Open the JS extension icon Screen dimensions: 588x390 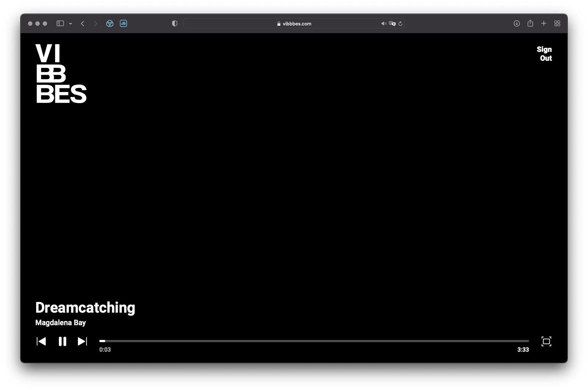[124, 24]
